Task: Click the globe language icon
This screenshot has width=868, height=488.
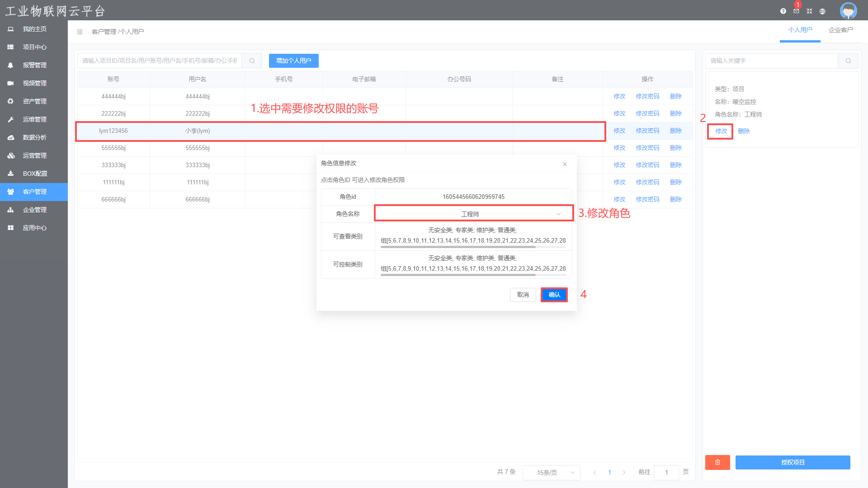Action: point(822,11)
